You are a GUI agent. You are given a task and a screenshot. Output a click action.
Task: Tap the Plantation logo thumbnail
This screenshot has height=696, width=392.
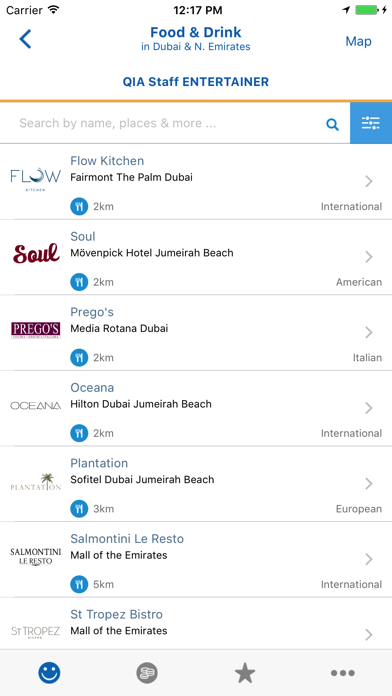point(36,482)
